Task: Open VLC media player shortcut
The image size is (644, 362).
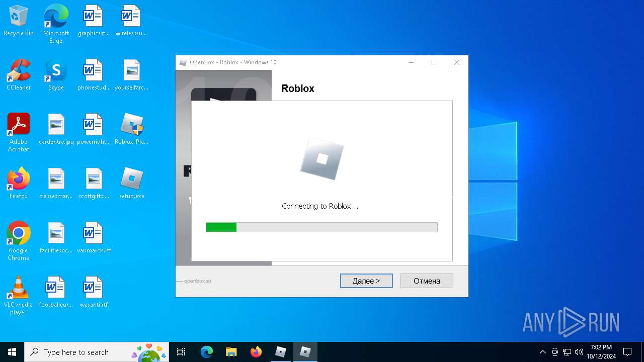Action: (x=19, y=295)
